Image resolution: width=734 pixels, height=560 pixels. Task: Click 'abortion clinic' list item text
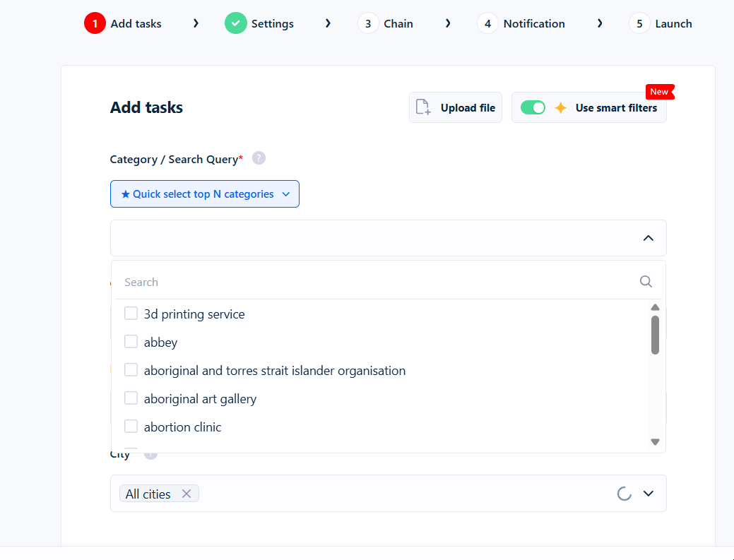[x=182, y=427]
